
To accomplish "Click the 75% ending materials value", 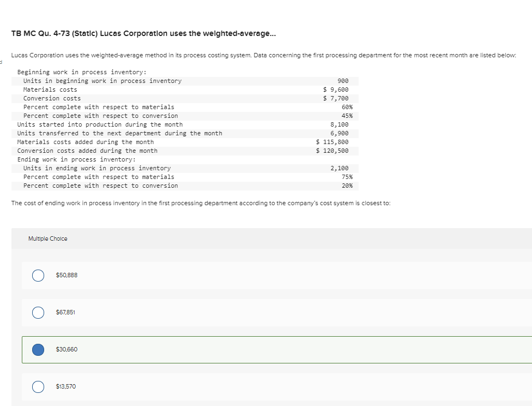I will click(347, 177).
